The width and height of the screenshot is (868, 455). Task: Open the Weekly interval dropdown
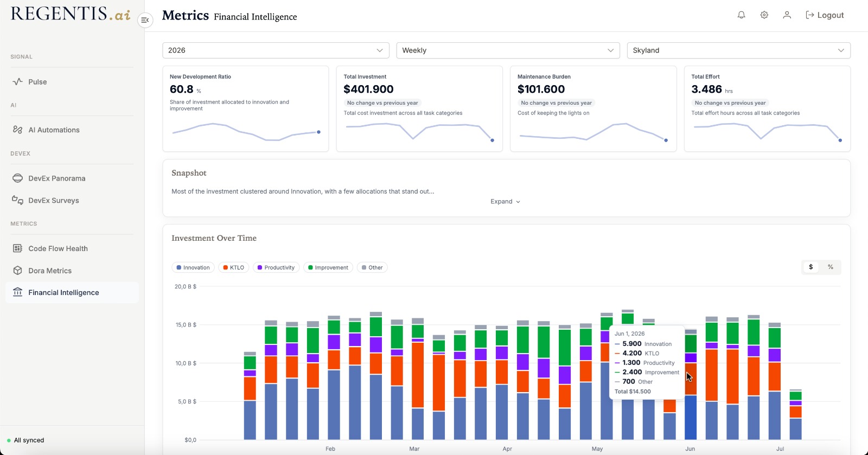coord(508,50)
